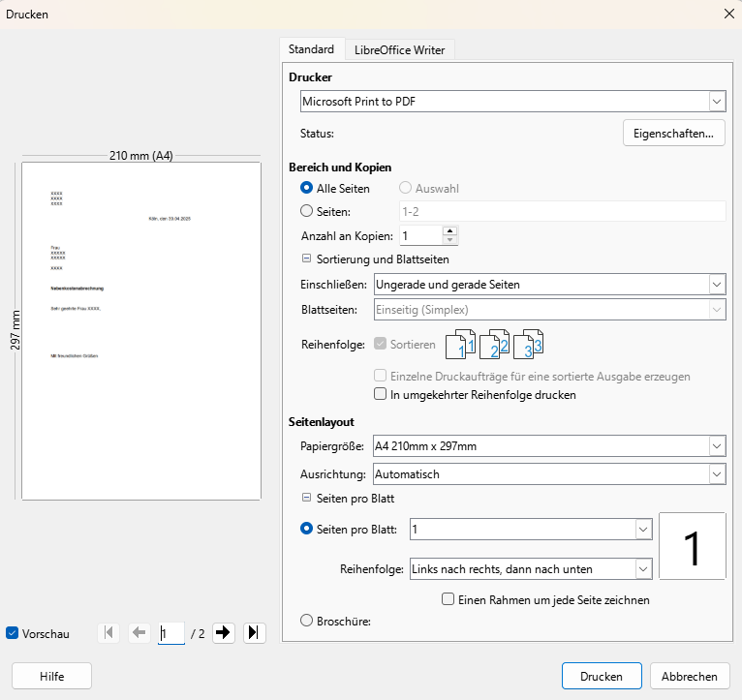Switch to the LibreOffice Writer tab
Viewport: 742px width, 700px height.
pos(400,49)
